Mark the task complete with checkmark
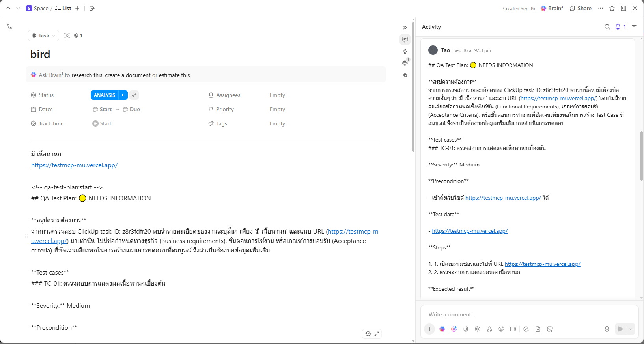Viewport: 644px width, 344px height. (x=134, y=95)
